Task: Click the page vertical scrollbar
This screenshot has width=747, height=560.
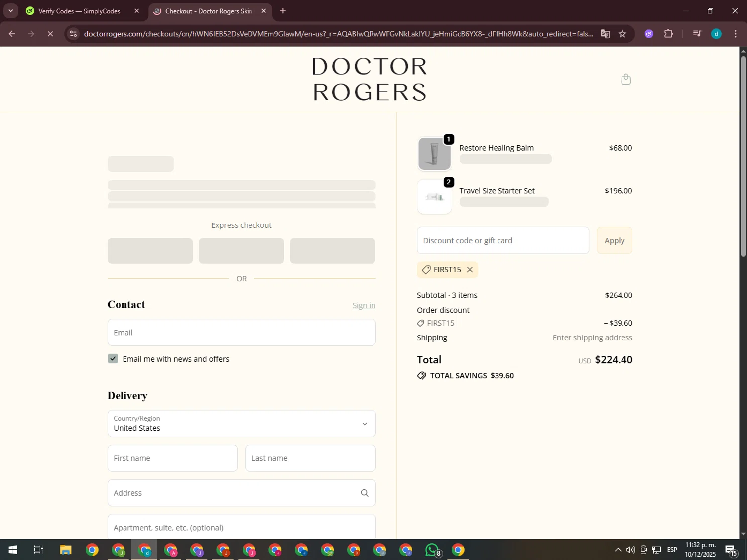Action: 743,157
